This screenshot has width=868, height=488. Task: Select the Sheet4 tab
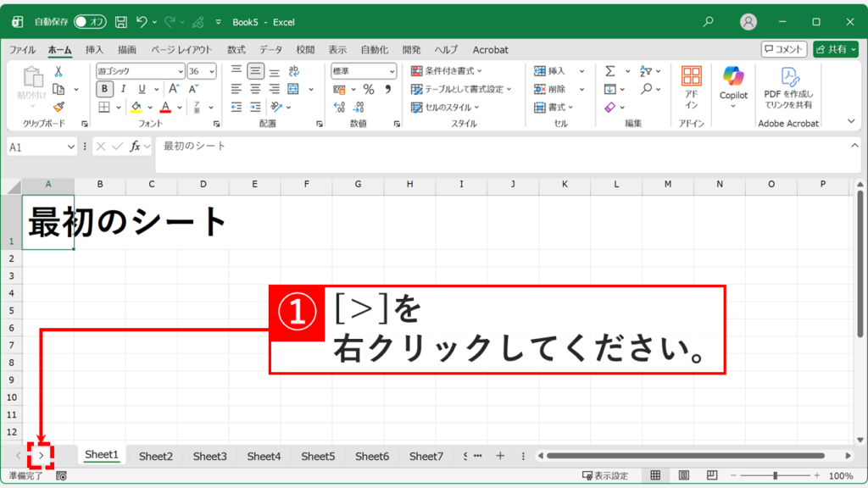point(263,455)
